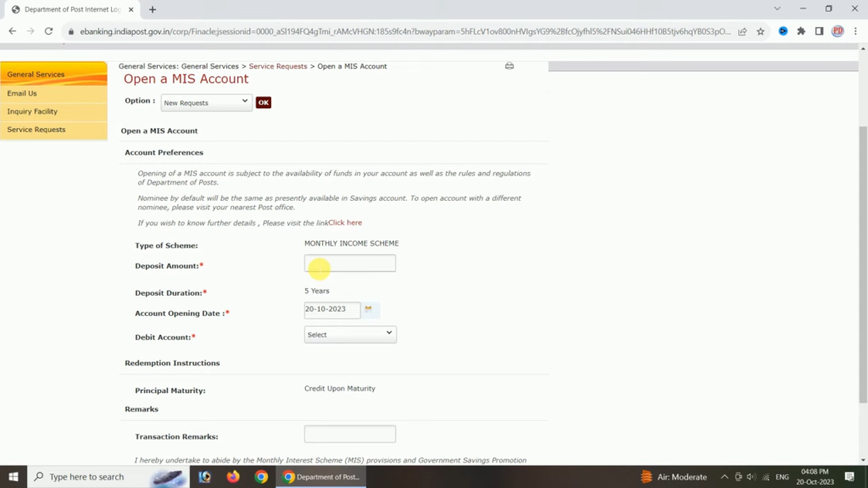Open a new browser tab
The height and width of the screenshot is (488, 868).
(153, 9)
